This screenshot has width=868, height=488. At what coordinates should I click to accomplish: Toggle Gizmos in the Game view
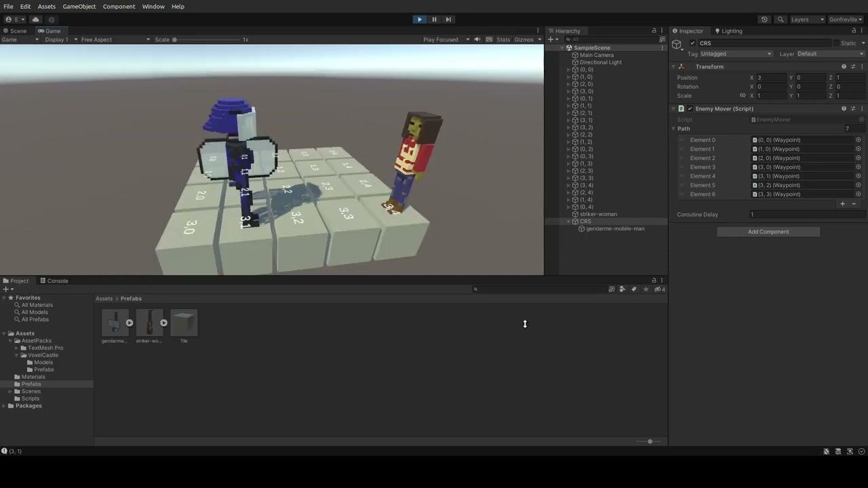(x=524, y=39)
